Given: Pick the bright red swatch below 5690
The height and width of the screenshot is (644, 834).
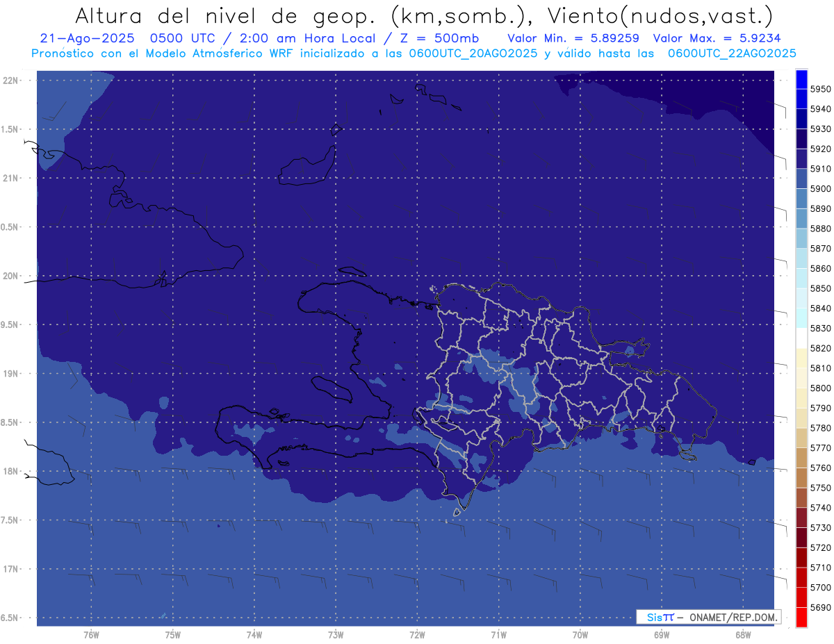Looking at the screenshot, I should pos(801,617).
